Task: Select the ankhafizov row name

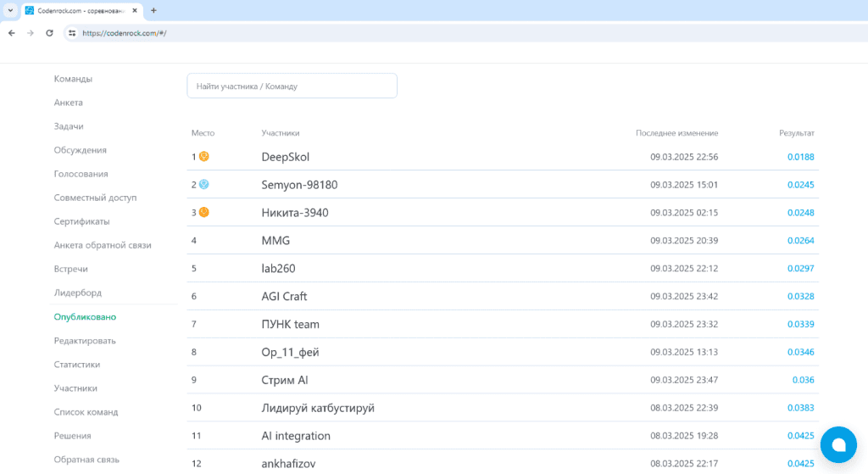Action: tap(288, 464)
